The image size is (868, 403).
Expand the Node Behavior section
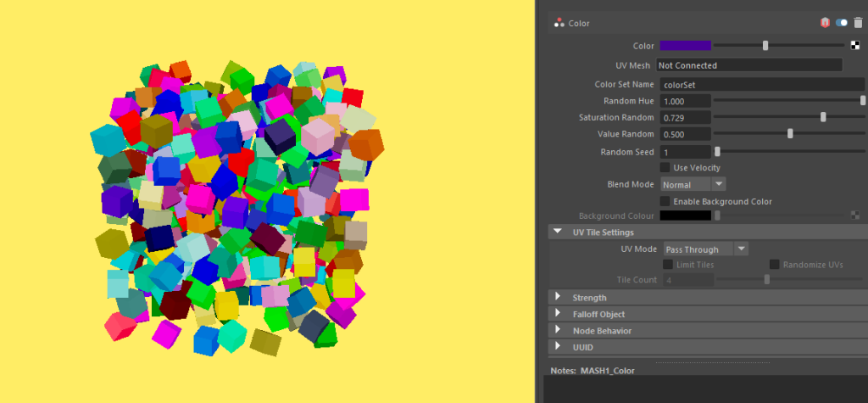click(x=558, y=330)
